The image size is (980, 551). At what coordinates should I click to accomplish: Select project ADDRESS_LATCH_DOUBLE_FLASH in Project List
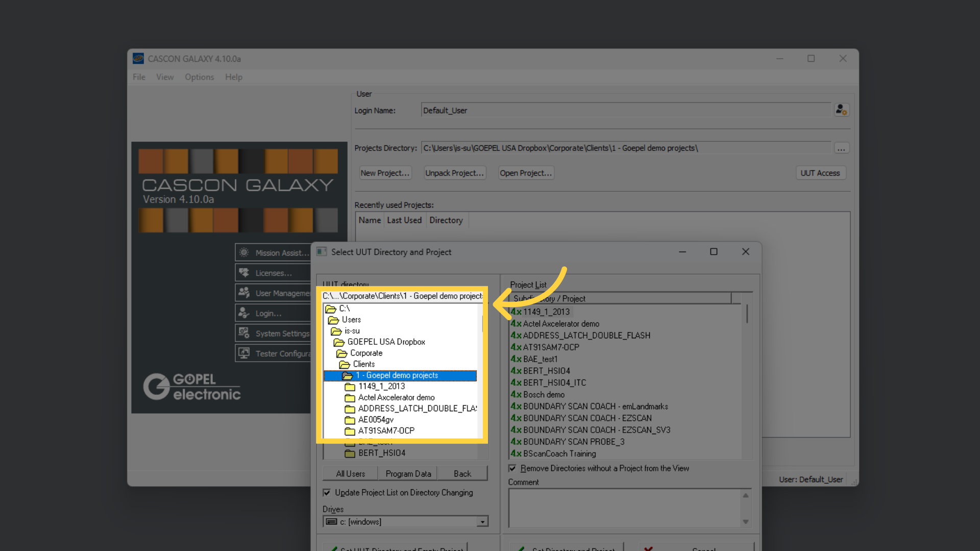[586, 335]
